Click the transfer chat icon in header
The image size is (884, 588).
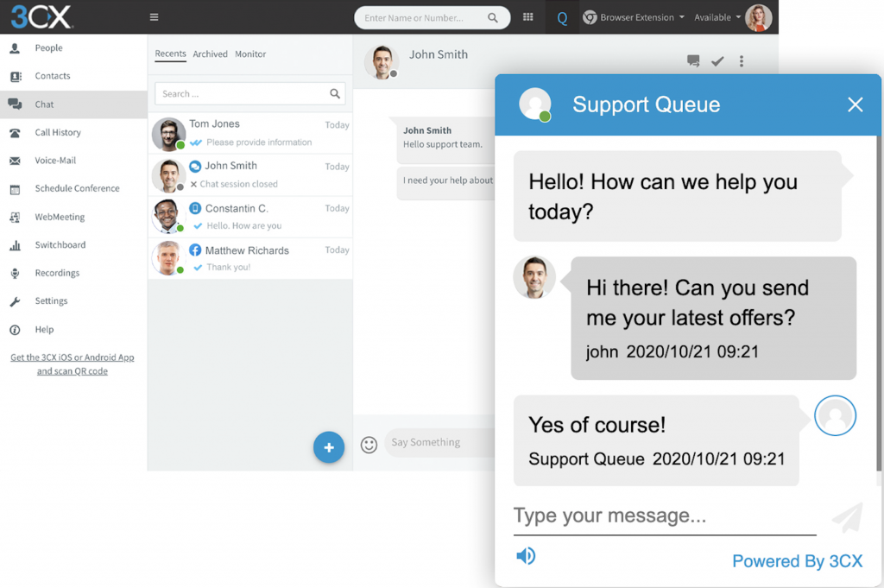693,61
